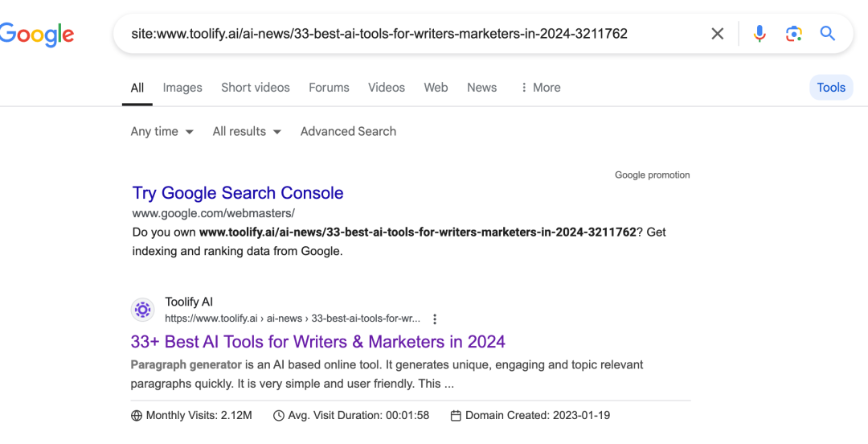
Task: Open the Any time filter dropdown
Action: [x=162, y=131]
